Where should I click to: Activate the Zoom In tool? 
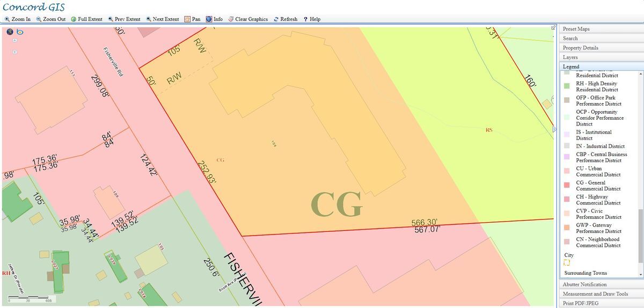point(18,19)
